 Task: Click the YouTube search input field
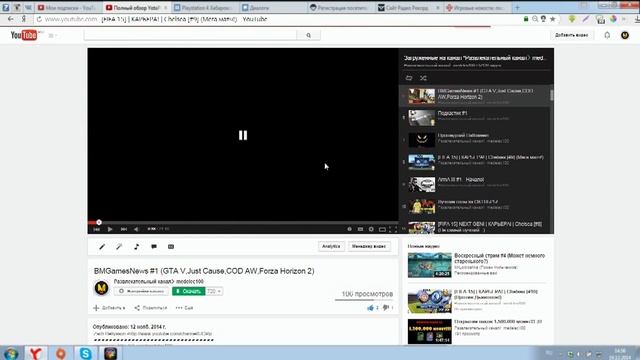coord(190,36)
